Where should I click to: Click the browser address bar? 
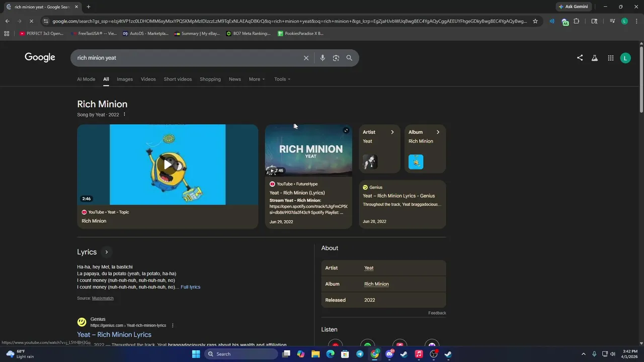pyautogui.click(x=289, y=21)
